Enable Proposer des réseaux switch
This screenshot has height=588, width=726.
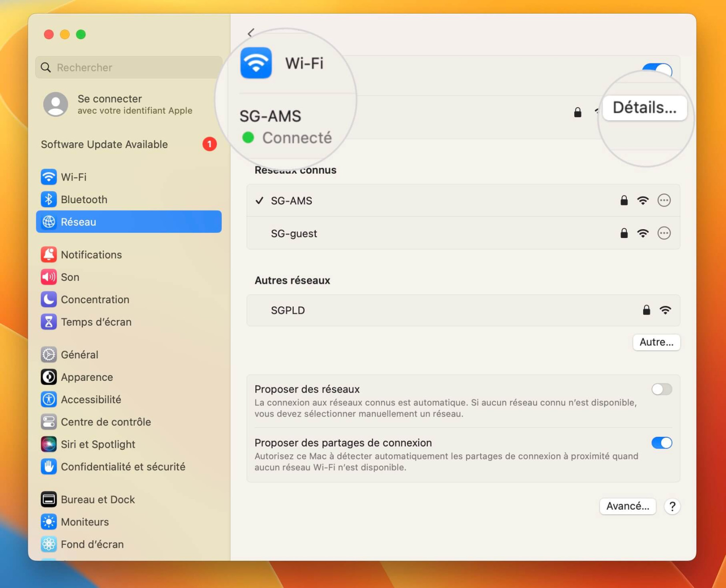point(662,389)
